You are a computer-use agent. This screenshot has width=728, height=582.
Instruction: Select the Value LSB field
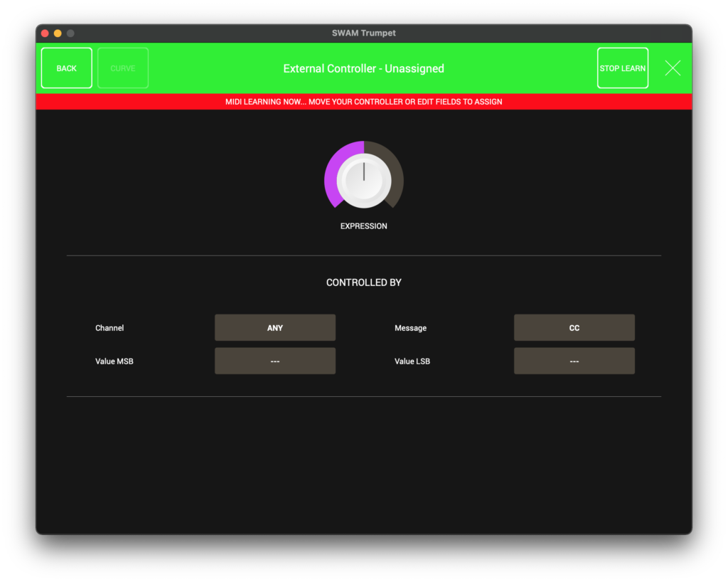tap(574, 361)
